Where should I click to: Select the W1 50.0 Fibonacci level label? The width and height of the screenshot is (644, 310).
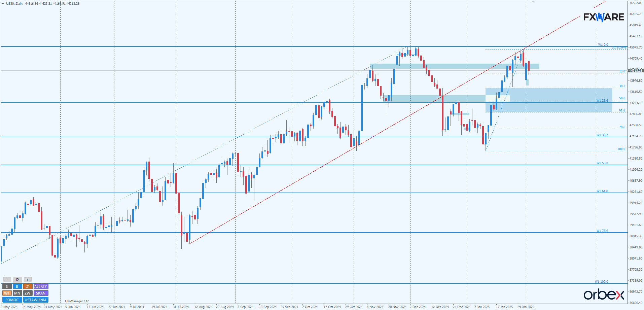pos(602,163)
